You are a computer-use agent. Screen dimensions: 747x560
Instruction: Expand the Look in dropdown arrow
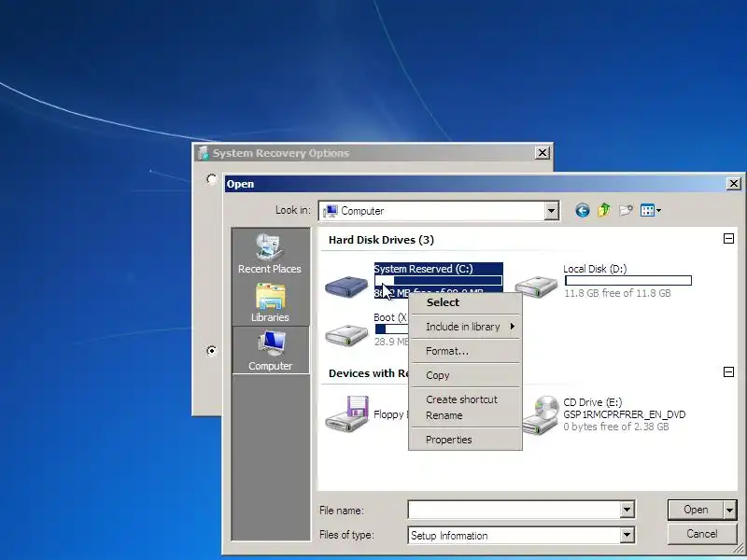[551, 211]
